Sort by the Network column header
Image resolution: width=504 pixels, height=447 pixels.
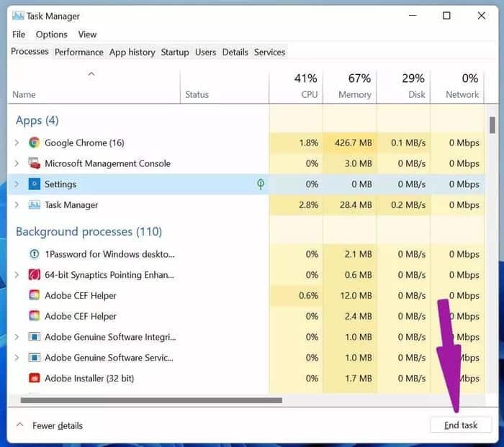point(457,87)
